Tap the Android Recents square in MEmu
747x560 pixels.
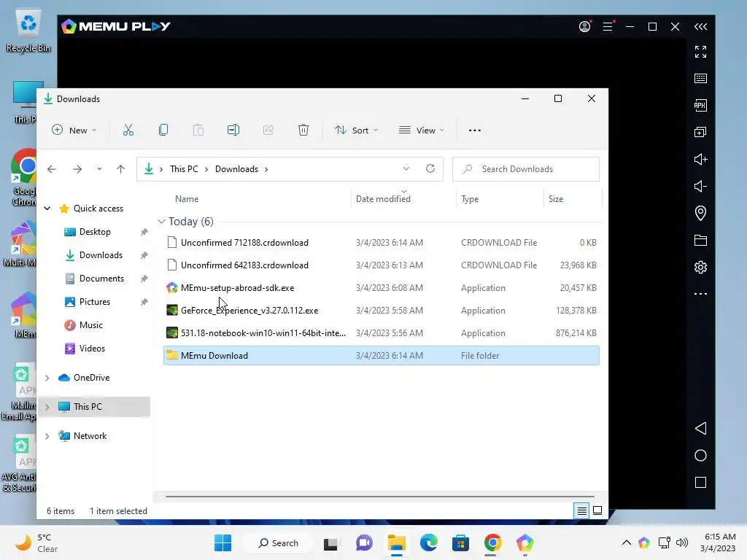click(700, 483)
